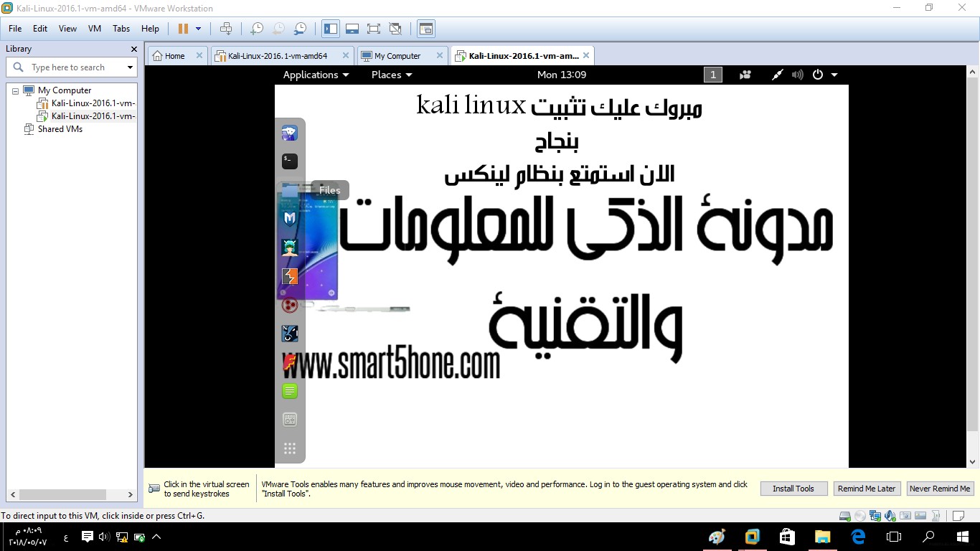
Task: Launch the red circles app in the dock
Action: pyautogui.click(x=290, y=305)
